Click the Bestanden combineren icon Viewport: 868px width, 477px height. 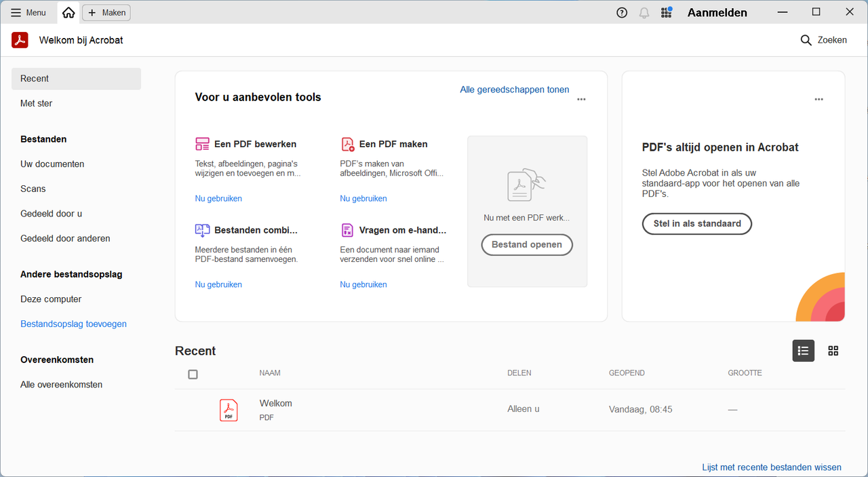[x=202, y=230]
